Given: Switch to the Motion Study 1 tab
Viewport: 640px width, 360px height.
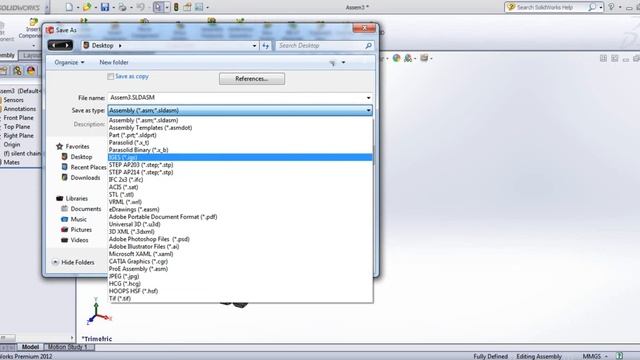Looking at the screenshot, I should [68, 347].
